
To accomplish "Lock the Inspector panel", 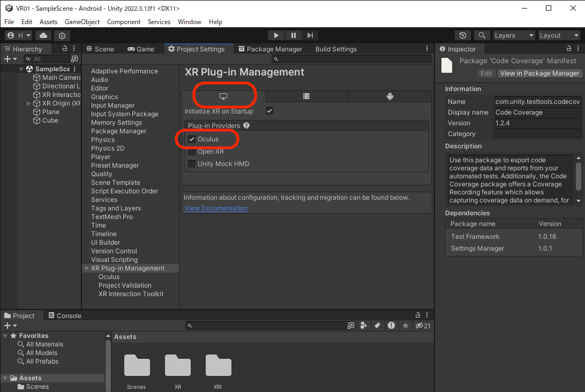I will pos(568,49).
